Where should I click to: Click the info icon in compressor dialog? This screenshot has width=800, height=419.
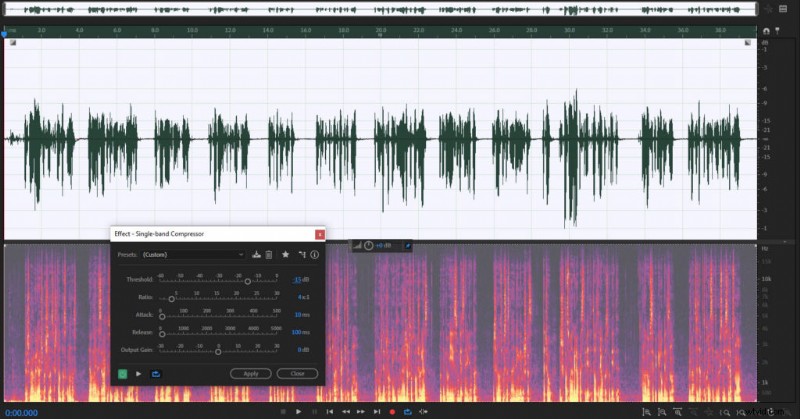click(x=315, y=254)
